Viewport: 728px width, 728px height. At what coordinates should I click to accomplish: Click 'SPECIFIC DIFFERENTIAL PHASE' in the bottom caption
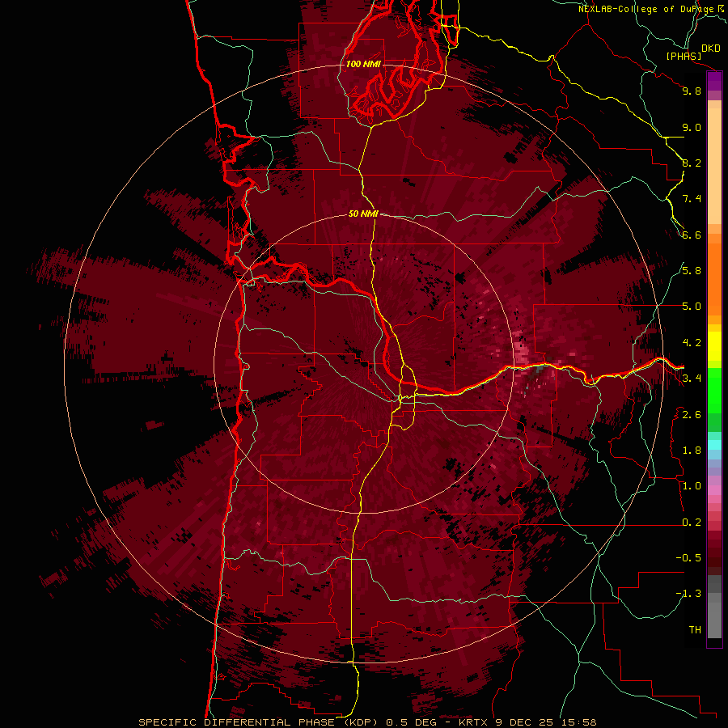click(x=236, y=722)
